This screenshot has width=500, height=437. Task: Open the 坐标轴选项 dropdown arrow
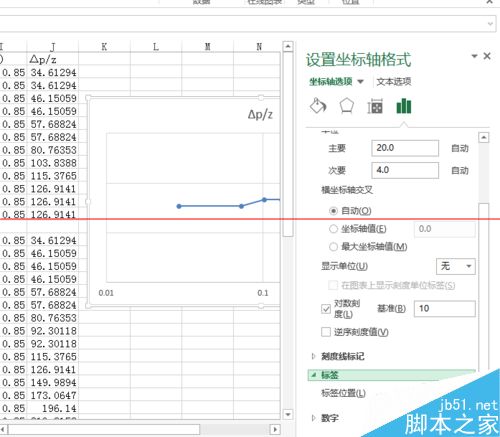pos(360,82)
